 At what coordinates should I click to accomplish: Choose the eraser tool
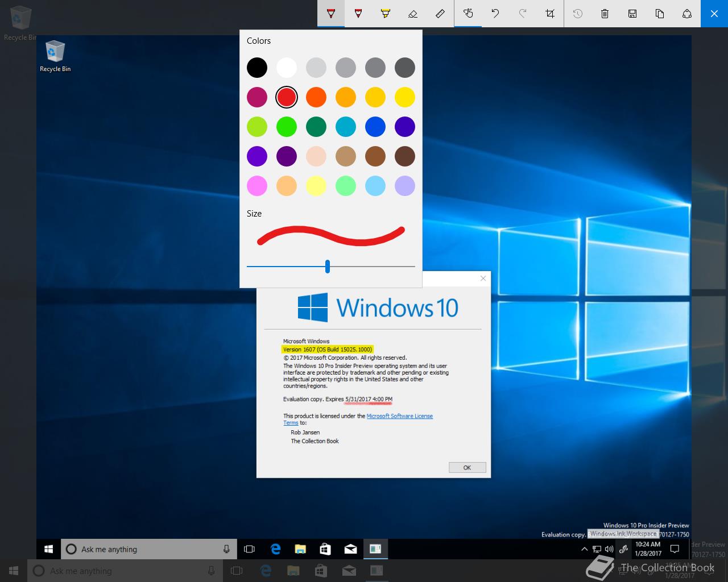(413, 14)
